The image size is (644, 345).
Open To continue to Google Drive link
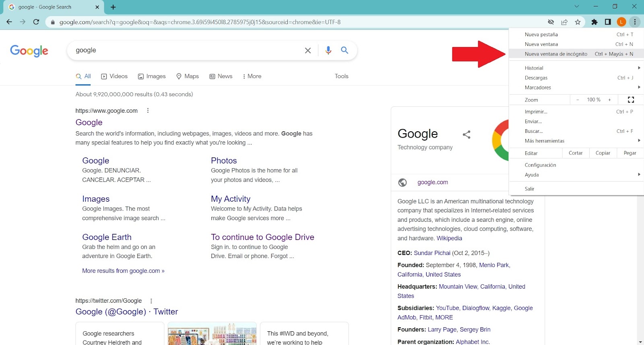pyautogui.click(x=262, y=237)
